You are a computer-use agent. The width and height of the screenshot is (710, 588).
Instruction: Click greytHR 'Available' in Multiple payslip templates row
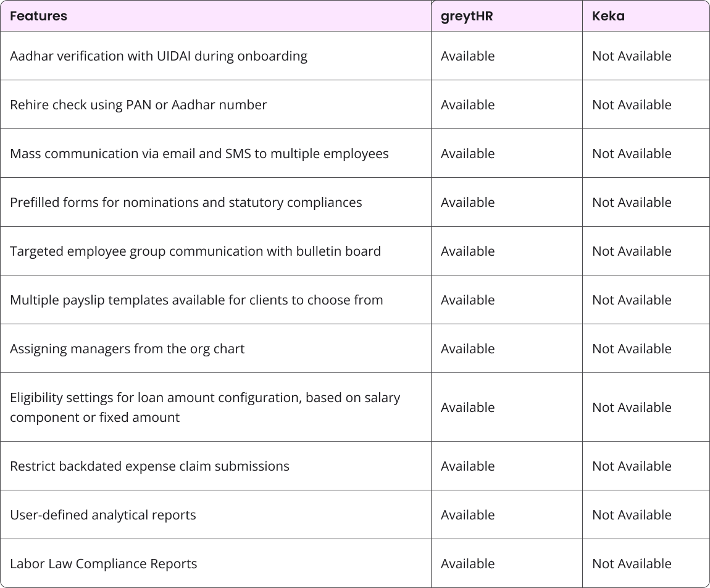(468, 300)
